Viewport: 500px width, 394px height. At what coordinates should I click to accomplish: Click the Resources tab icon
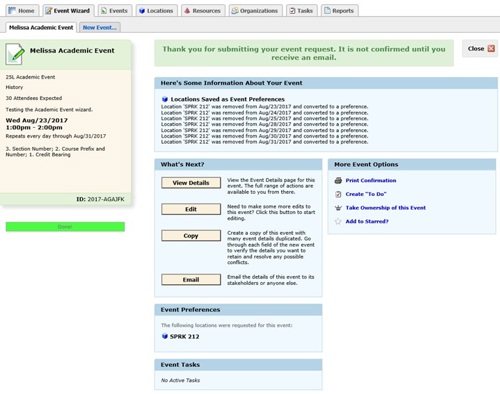(187, 11)
